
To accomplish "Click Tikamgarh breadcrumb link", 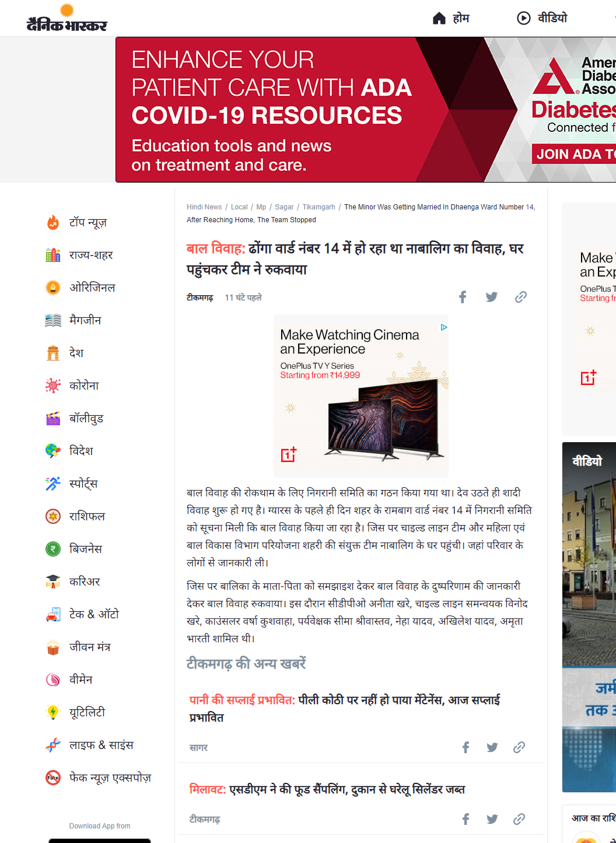I will tap(318, 207).
